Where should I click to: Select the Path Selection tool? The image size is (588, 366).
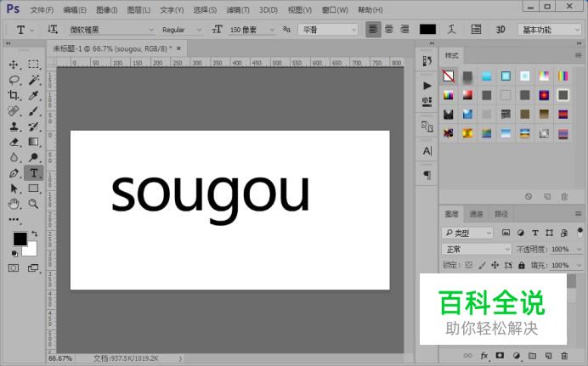coord(14,189)
